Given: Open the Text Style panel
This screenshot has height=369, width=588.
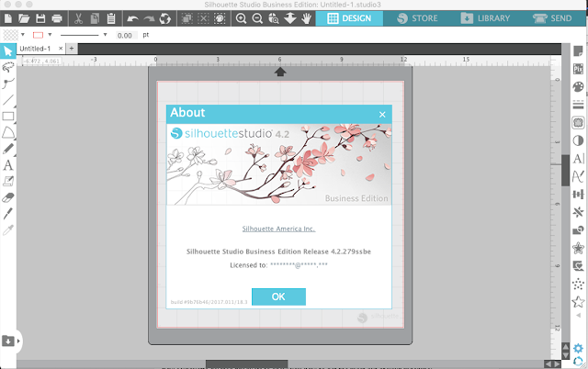Looking at the screenshot, I should (578, 159).
